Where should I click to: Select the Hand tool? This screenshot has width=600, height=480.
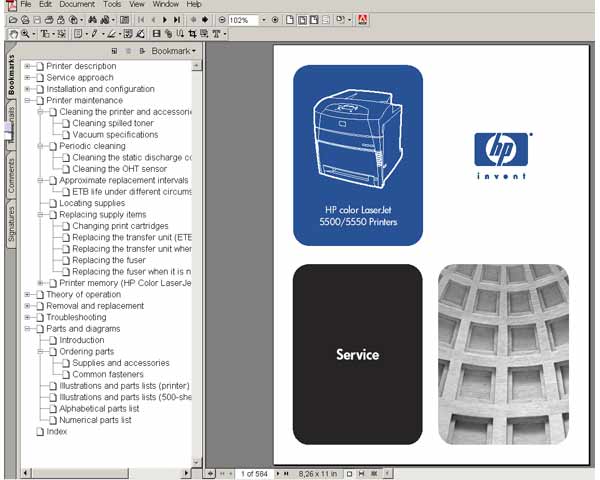coord(13,34)
